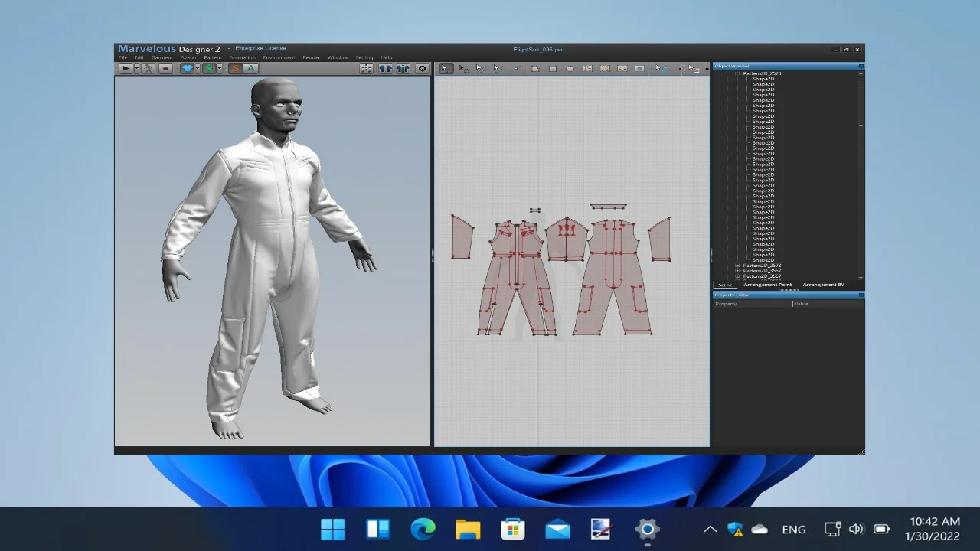Open the Window menu
The width and height of the screenshot is (980, 551).
[x=338, y=57]
